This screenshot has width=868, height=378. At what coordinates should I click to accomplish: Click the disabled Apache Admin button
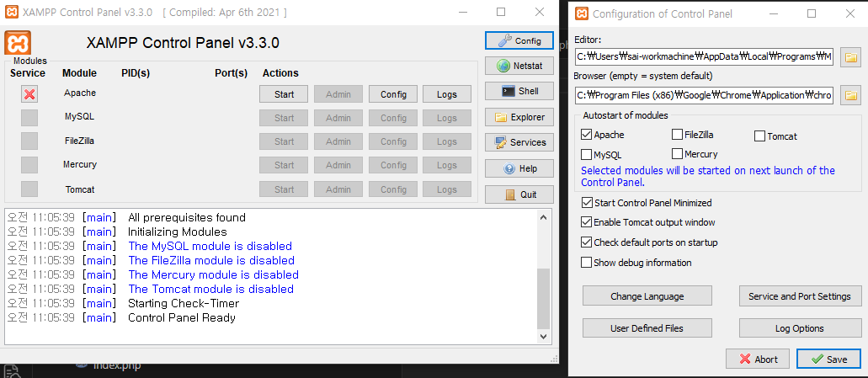tap(338, 94)
